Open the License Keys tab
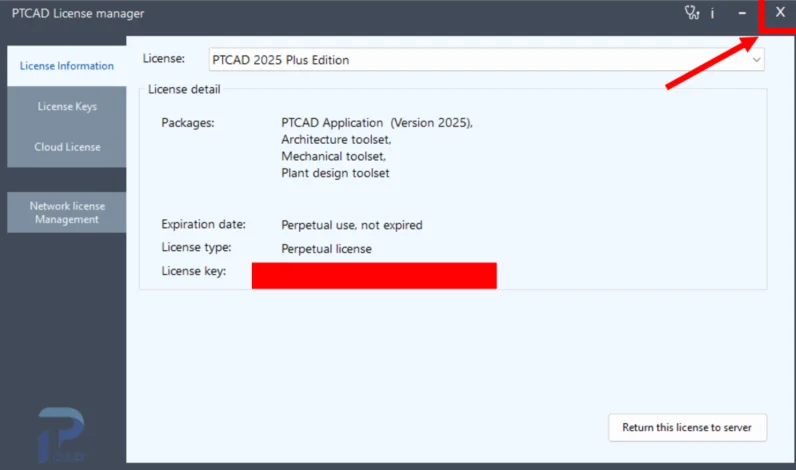Image resolution: width=796 pixels, height=470 pixels. (x=67, y=107)
